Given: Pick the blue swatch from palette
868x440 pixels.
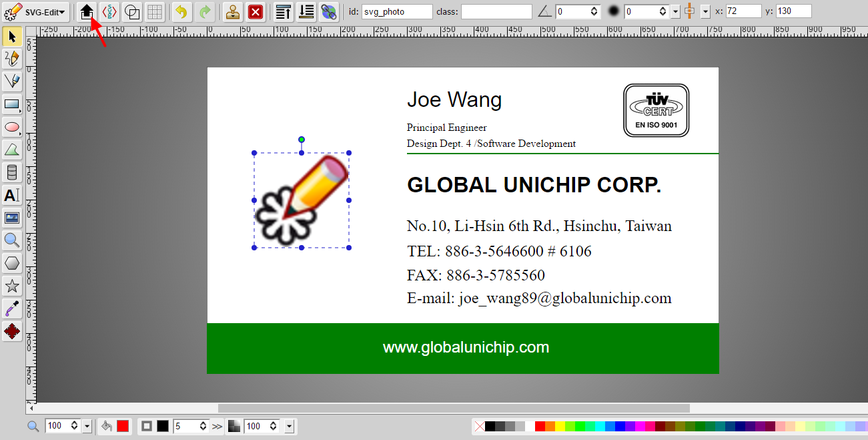Looking at the screenshot, I should [x=620, y=426].
